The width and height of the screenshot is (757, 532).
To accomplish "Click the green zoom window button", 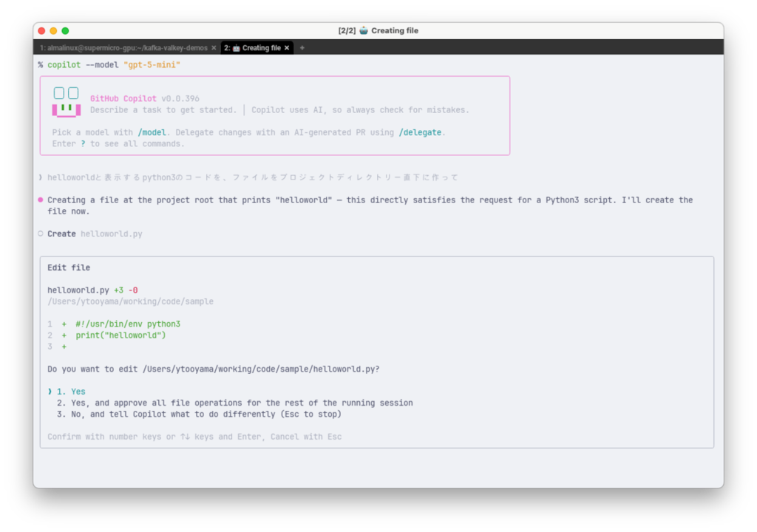I will coord(65,31).
